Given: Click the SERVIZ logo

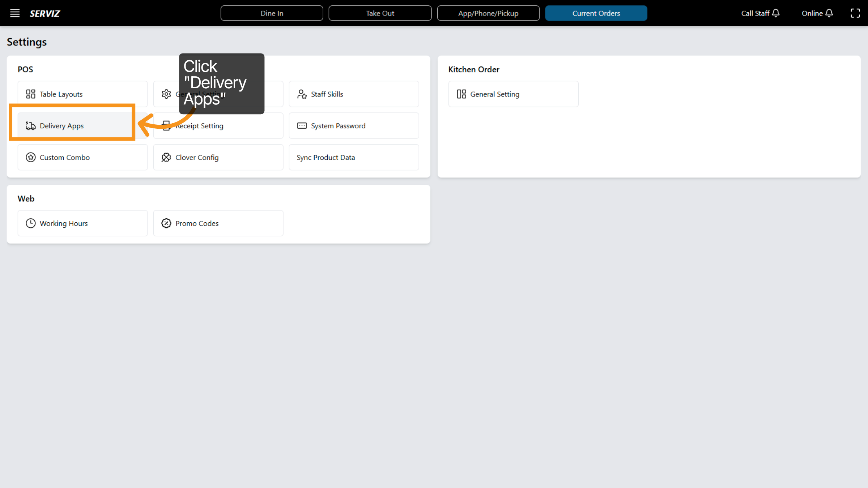Looking at the screenshot, I should point(45,13).
